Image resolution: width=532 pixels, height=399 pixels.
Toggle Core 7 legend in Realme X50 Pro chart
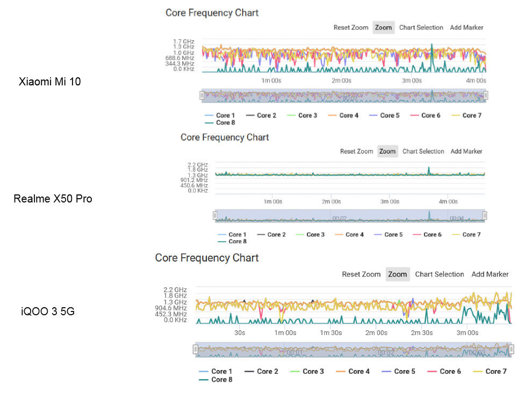click(466, 235)
